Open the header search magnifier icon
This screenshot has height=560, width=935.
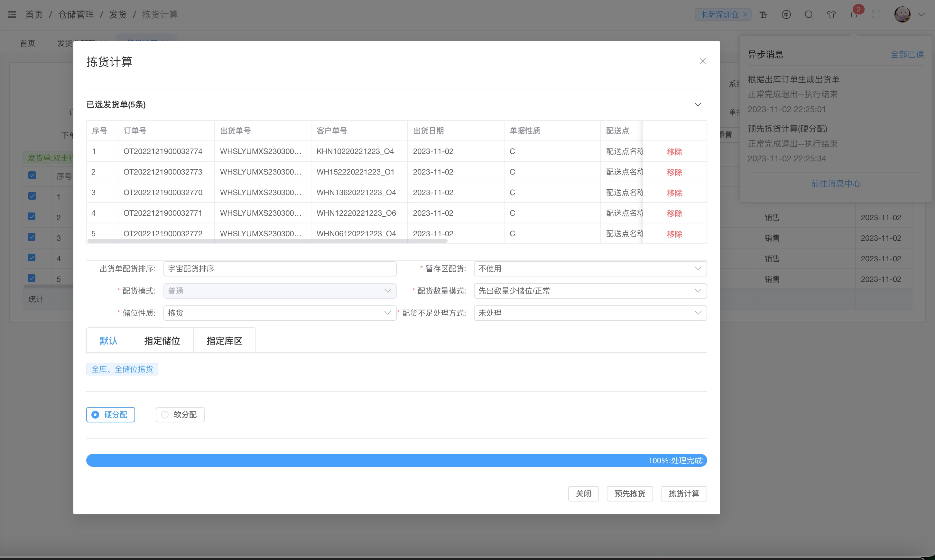(x=809, y=15)
